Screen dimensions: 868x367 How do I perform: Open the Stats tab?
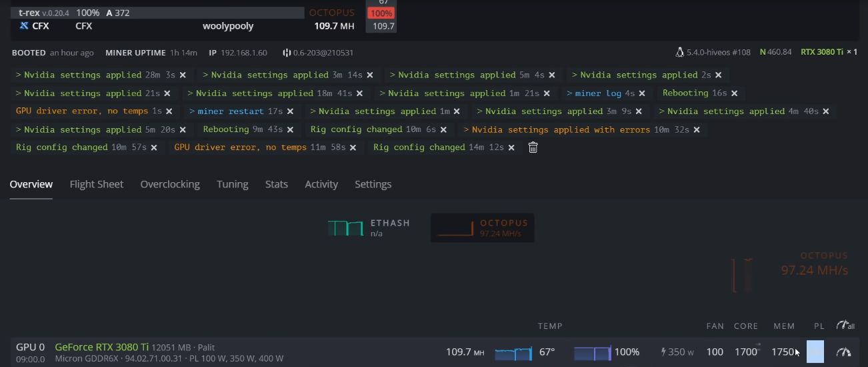277,184
